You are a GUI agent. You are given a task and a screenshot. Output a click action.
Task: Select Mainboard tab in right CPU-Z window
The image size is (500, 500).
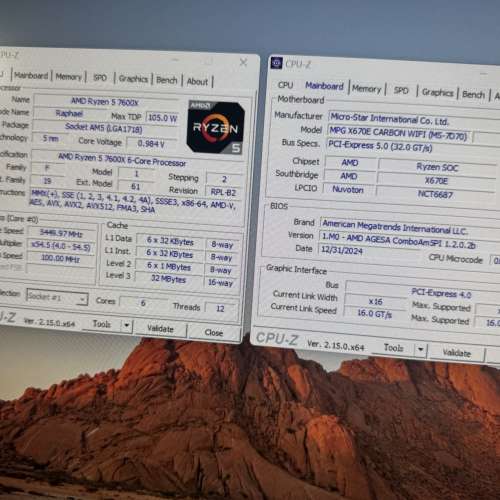coord(324,86)
